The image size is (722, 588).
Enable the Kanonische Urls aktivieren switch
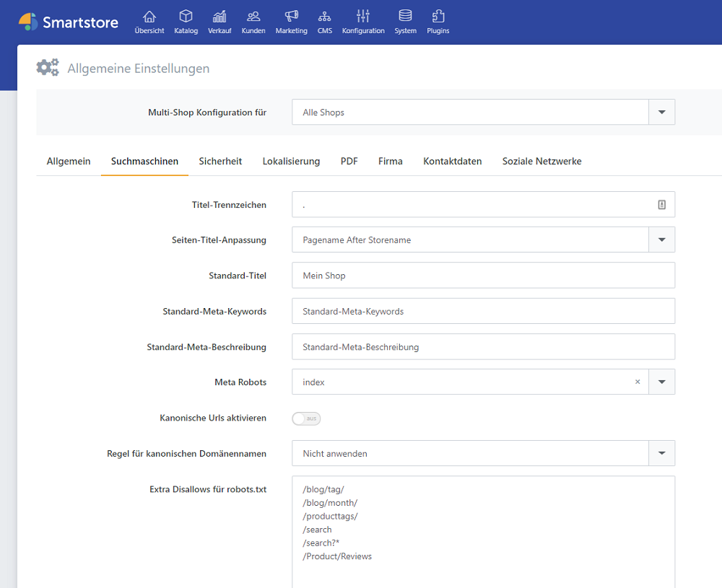[x=306, y=418]
